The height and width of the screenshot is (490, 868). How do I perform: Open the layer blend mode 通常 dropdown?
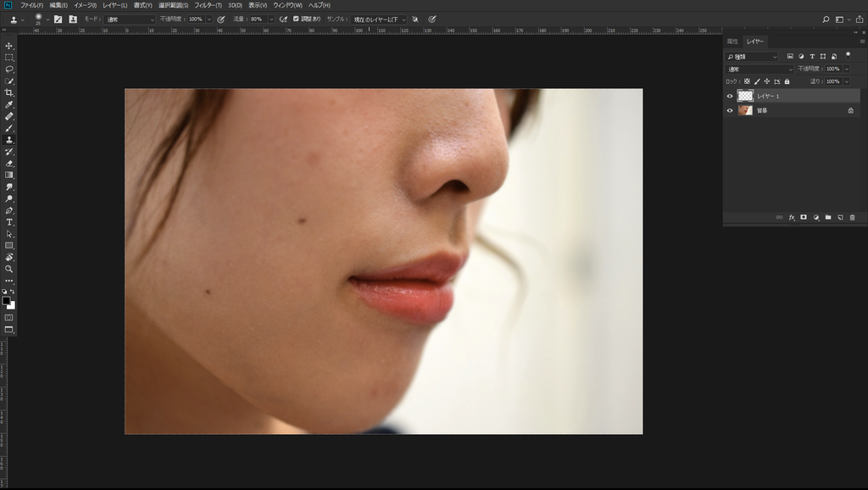coord(759,70)
